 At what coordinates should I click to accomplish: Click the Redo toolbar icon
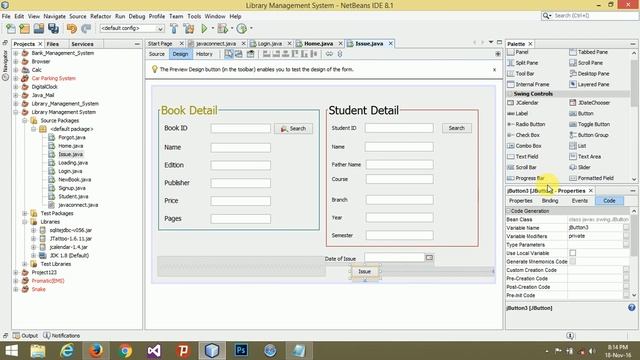pyautogui.click(x=86, y=29)
